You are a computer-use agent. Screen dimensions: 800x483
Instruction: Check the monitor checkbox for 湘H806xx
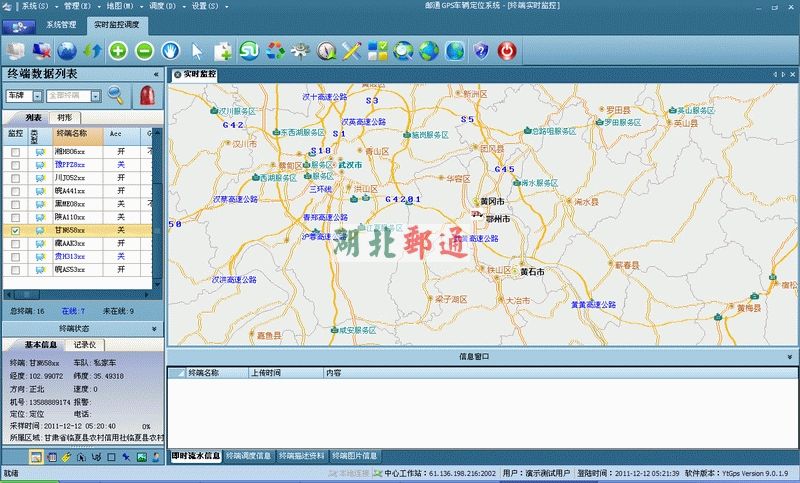click(x=15, y=152)
